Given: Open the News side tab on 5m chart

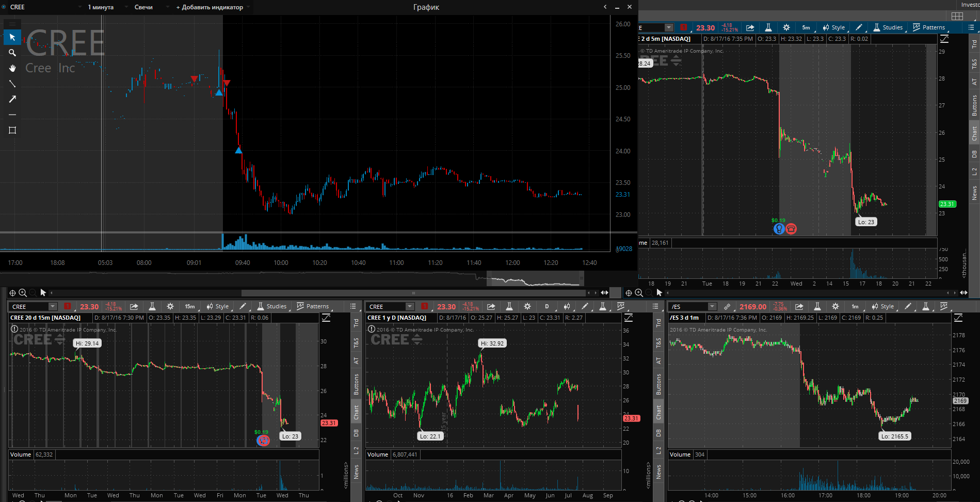Looking at the screenshot, I should [x=974, y=193].
